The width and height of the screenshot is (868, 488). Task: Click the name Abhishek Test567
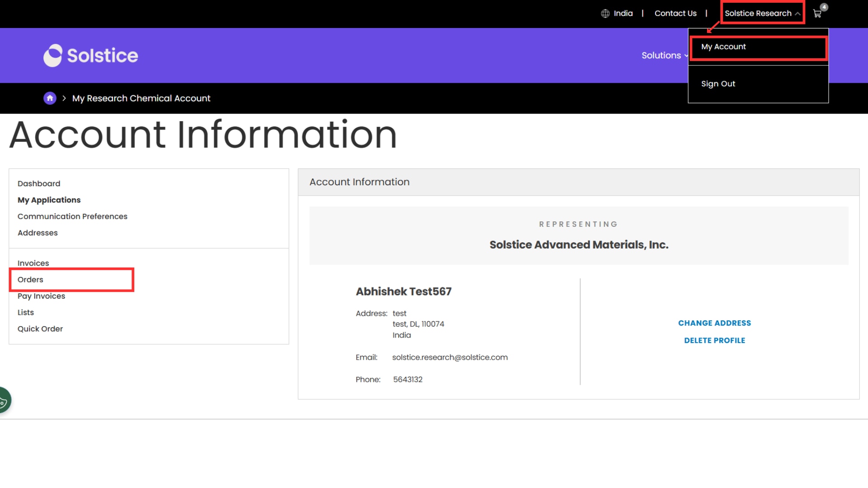403,291
